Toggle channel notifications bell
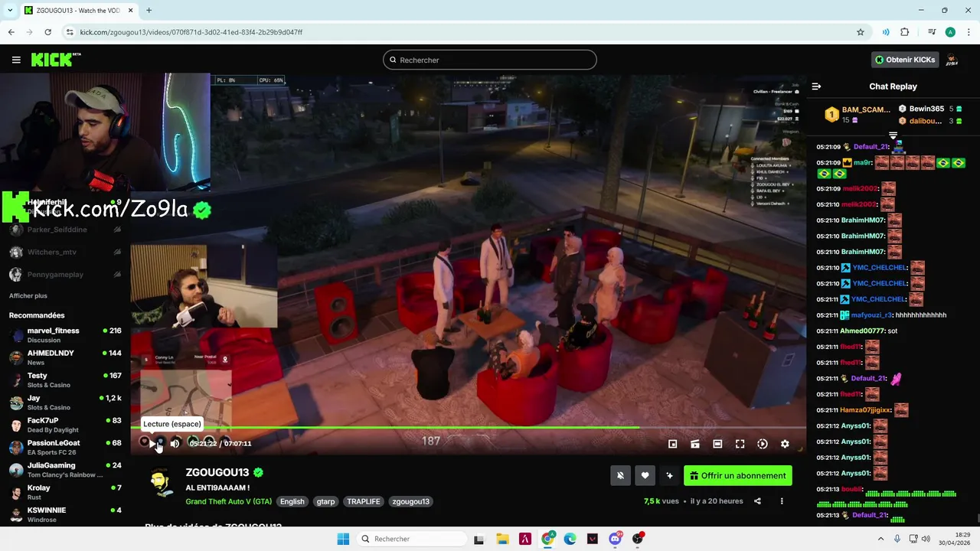The image size is (980, 551). click(x=620, y=475)
